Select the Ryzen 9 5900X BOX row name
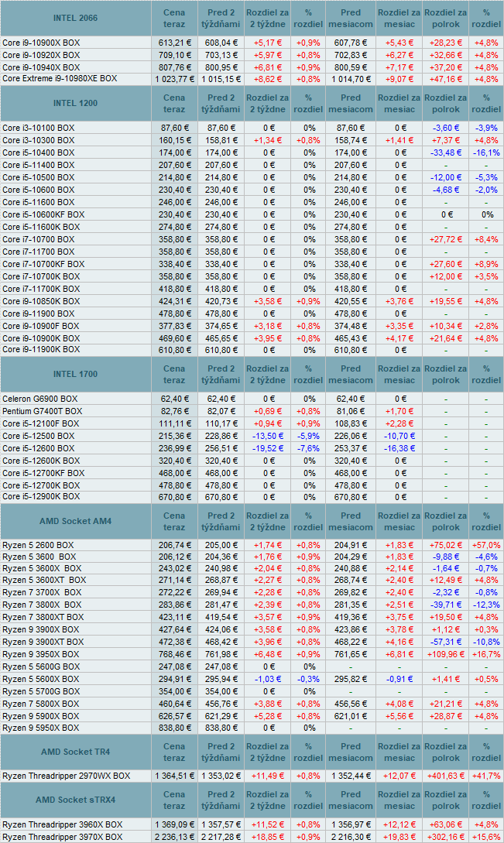The width and height of the screenshot is (504, 843). pyautogui.click(x=41, y=716)
